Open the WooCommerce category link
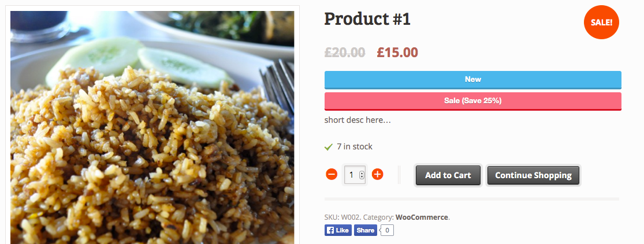Image resolution: width=644 pixels, height=244 pixels. tap(422, 217)
